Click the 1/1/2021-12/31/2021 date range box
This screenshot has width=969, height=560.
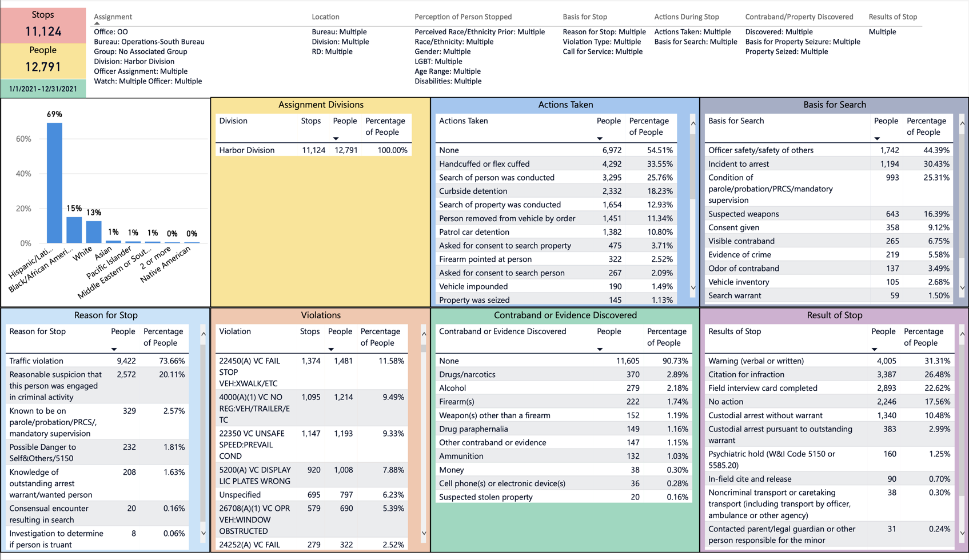[43, 89]
